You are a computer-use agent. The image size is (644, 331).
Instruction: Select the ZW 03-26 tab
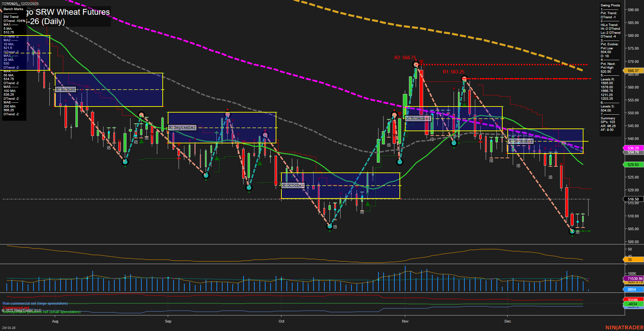point(9,328)
